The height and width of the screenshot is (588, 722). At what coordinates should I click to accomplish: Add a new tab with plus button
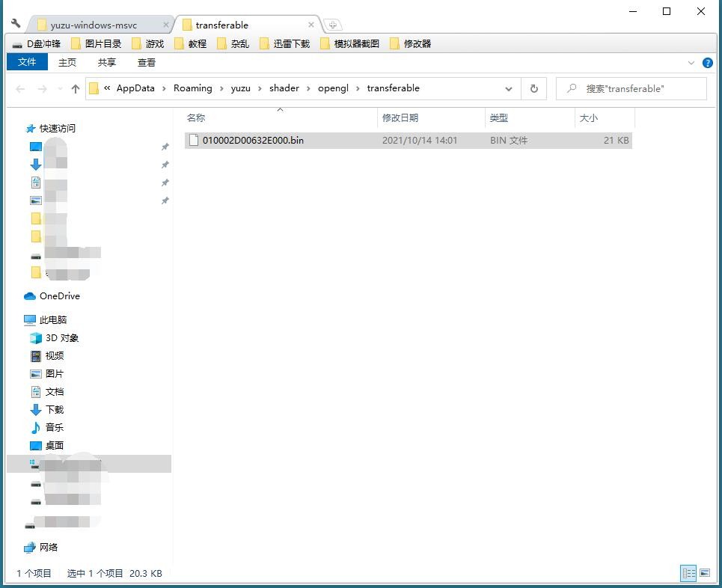coord(332,25)
